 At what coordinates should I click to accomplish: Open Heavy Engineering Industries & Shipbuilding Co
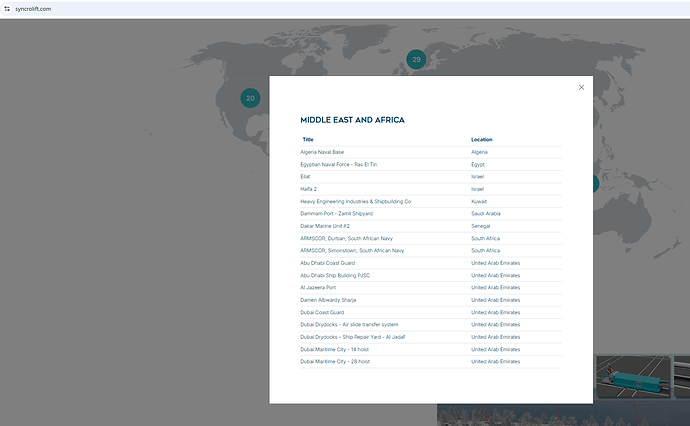[356, 201]
